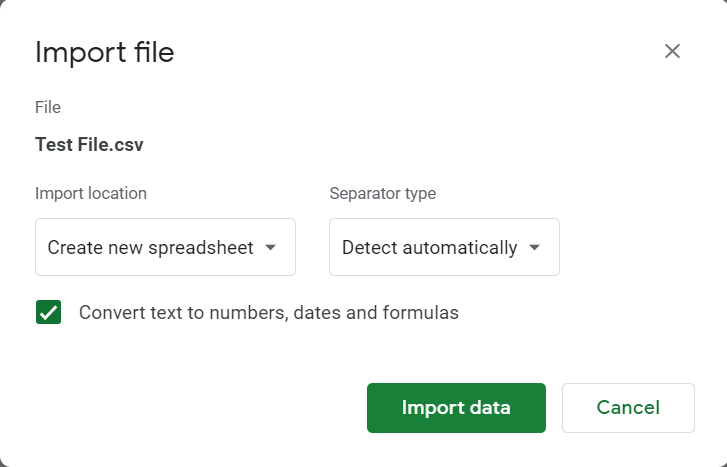
Task: Open the 'Create new spreadsheet' dropdown
Action: click(x=165, y=247)
